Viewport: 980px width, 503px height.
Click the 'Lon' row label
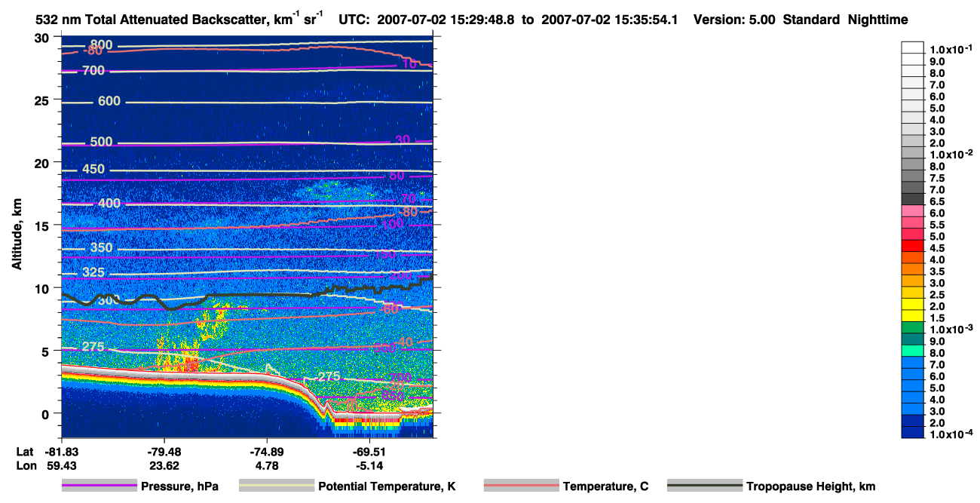click(x=26, y=466)
